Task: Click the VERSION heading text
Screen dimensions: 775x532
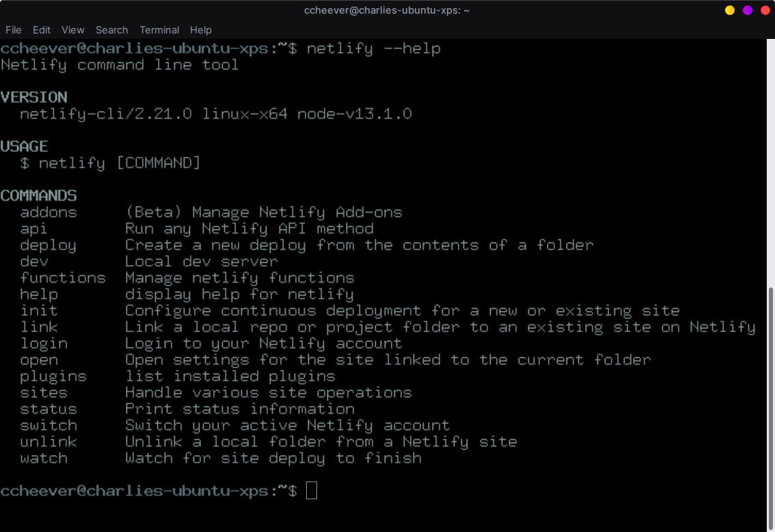Action: tap(34, 96)
